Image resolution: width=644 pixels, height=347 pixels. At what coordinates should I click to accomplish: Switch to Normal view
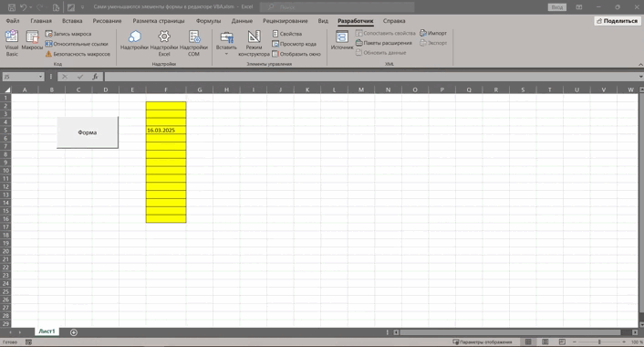click(x=528, y=342)
